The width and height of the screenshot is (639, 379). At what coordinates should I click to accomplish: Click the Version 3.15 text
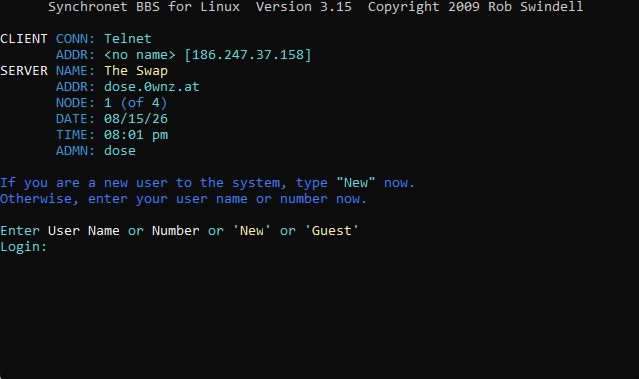(x=304, y=7)
